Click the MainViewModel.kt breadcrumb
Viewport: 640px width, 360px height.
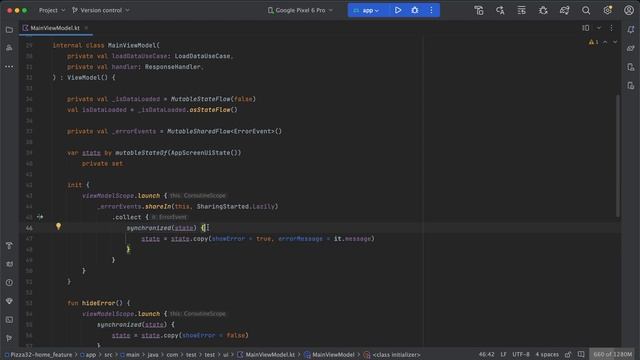(x=266, y=355)
